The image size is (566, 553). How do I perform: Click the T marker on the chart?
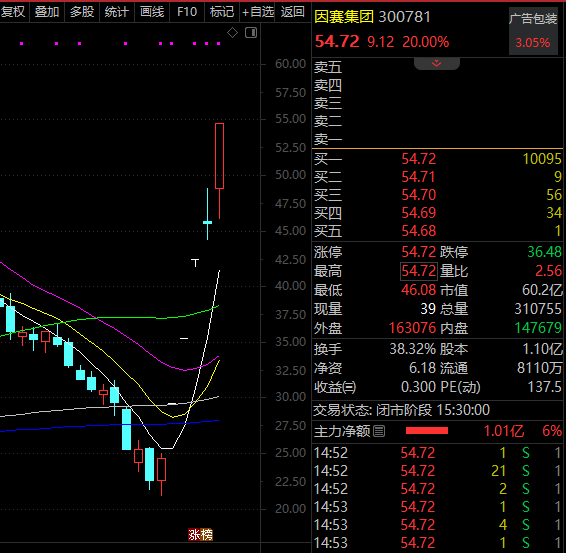coord(195,263)
